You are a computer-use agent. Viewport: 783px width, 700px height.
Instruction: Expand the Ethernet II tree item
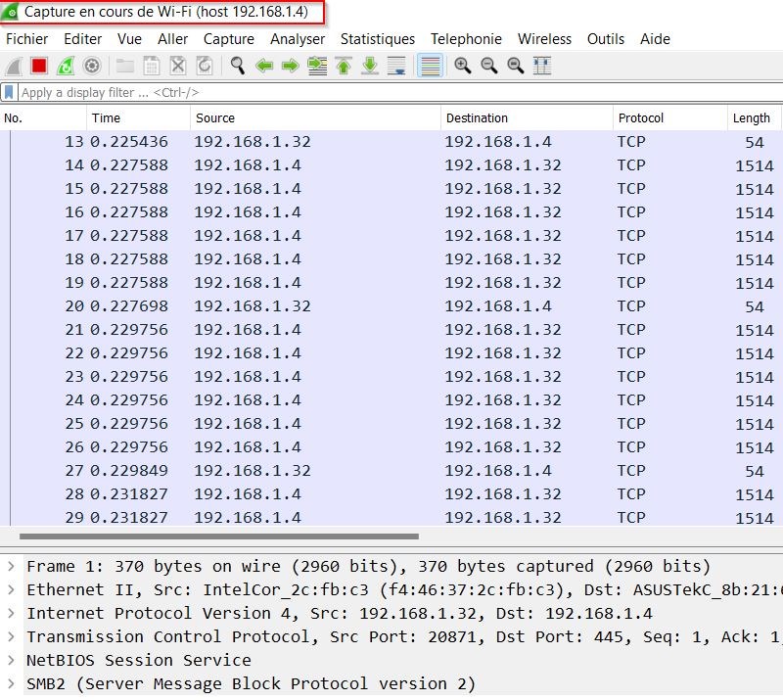coord(11,589)
